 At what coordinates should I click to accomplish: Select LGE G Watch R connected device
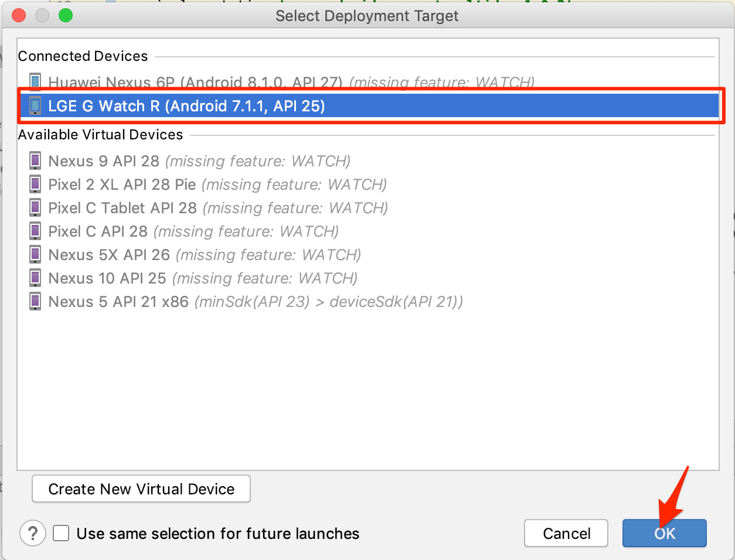pyautogui.click(x=186, y=106)
